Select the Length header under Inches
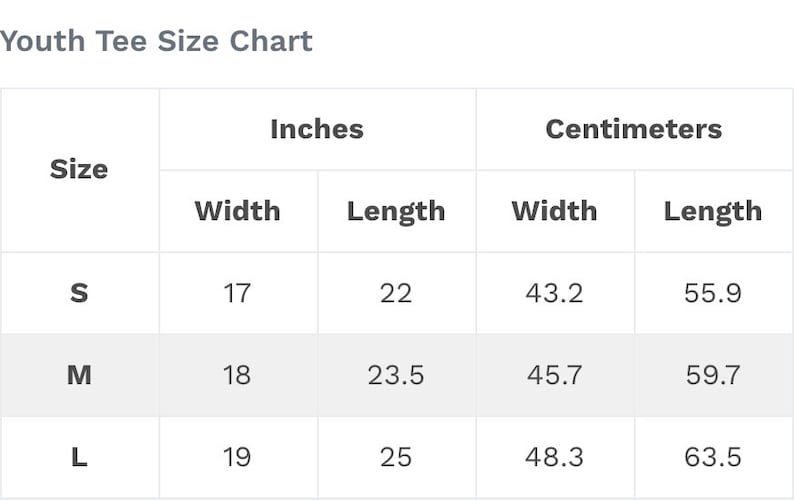The height and width of the screenshot is (500, 794). (396, 212)
